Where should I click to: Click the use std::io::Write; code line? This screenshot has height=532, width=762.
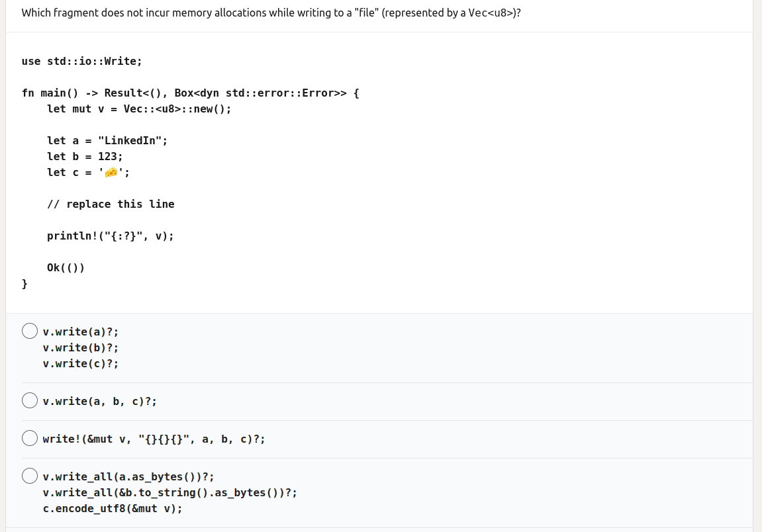[81, 61]
